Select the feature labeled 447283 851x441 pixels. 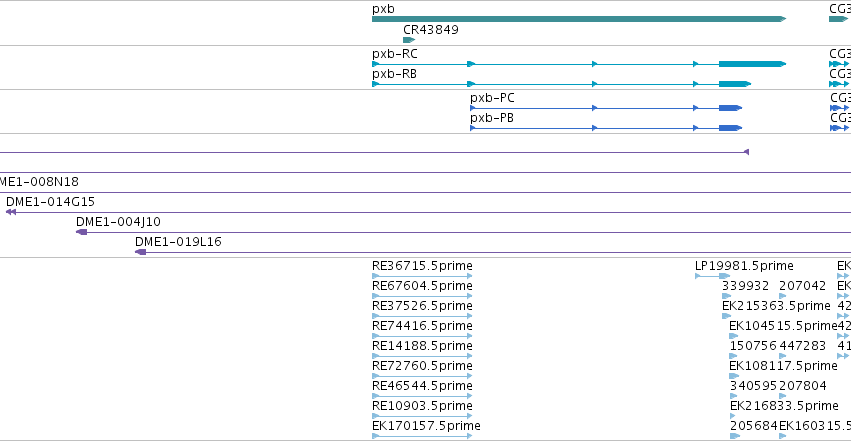pos(783,356)
